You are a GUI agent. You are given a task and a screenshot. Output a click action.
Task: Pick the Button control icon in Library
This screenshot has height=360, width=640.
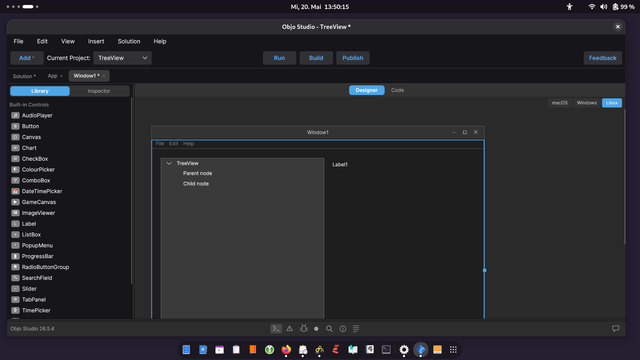pyautogui.click(x=15, y=127)
